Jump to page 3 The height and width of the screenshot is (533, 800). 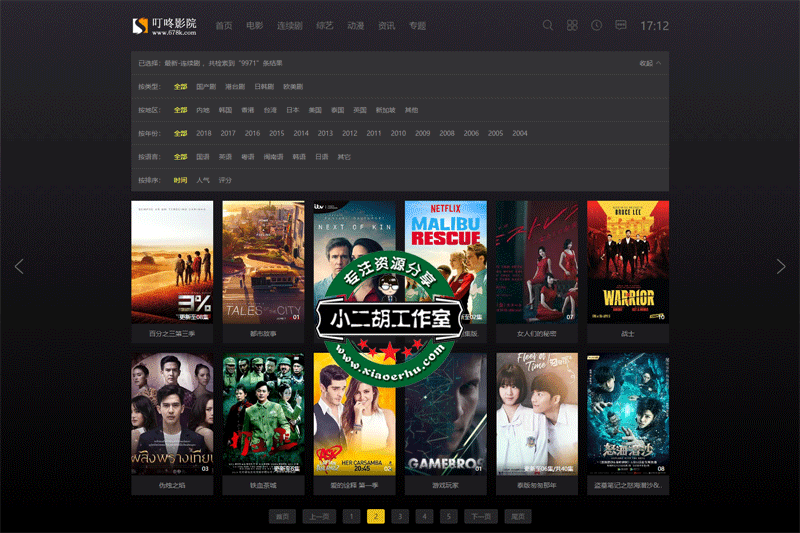400,516
